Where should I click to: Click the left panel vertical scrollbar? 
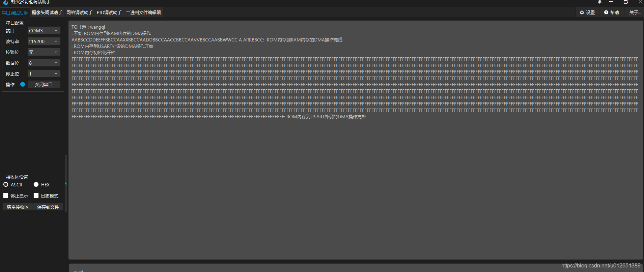tap(66, 183)
